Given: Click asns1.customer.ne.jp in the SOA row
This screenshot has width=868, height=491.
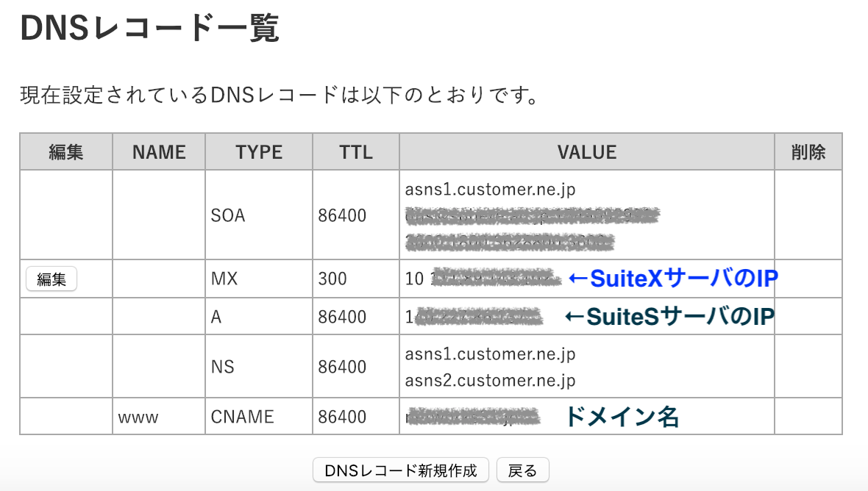Looking at the screenshot, I should 490,189.
